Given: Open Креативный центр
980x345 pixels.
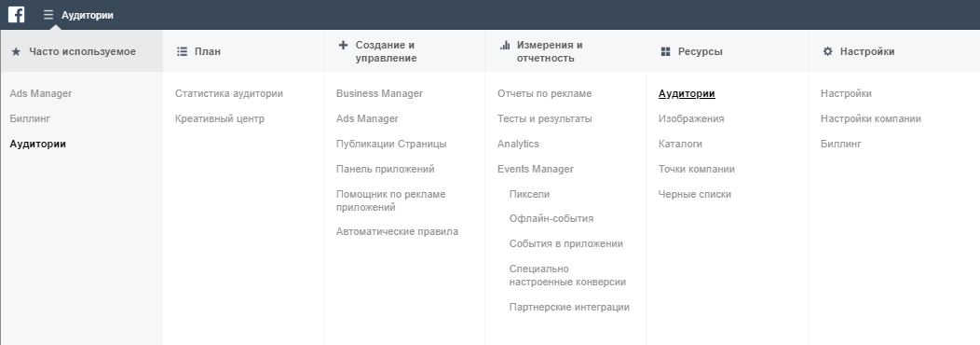Looking at the screenshot, I should click(x=219, y=119).
